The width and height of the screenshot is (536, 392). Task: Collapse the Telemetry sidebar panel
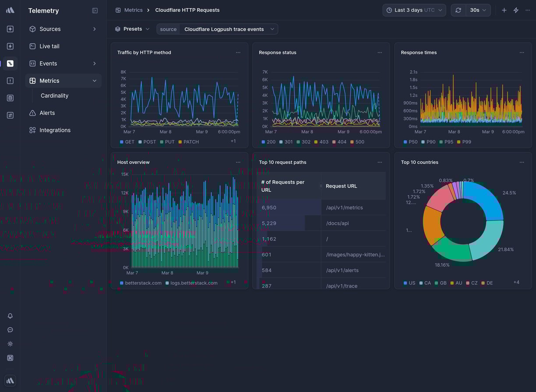(x=95, y=10)
